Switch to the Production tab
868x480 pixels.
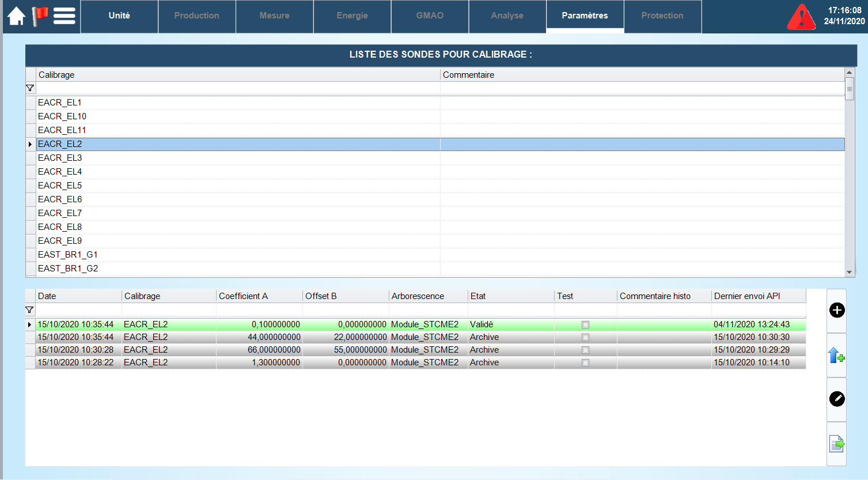[196, 16]
